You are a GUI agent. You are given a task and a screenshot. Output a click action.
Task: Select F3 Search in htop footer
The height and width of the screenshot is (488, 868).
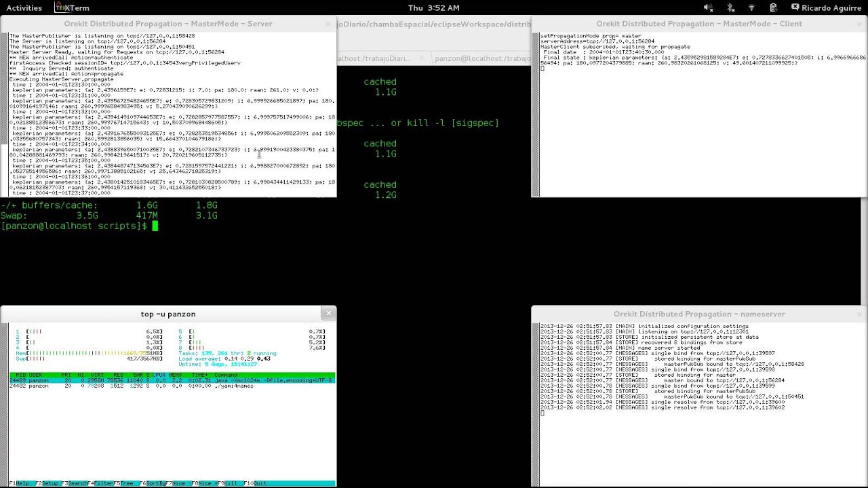pos(75,483)
